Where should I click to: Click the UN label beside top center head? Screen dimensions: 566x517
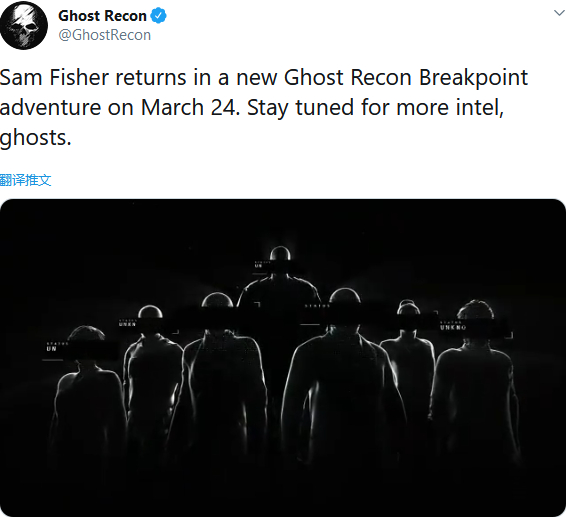tap(258, 266)
